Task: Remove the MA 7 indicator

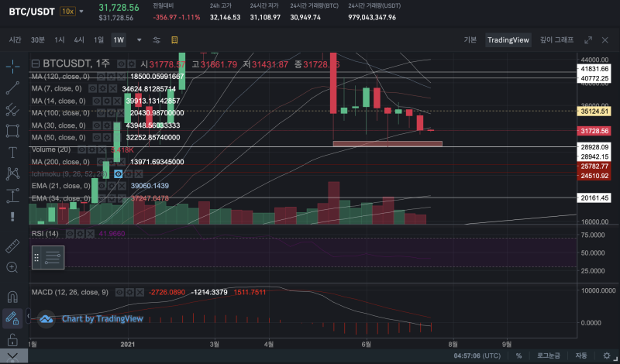Action: point(113,88)
